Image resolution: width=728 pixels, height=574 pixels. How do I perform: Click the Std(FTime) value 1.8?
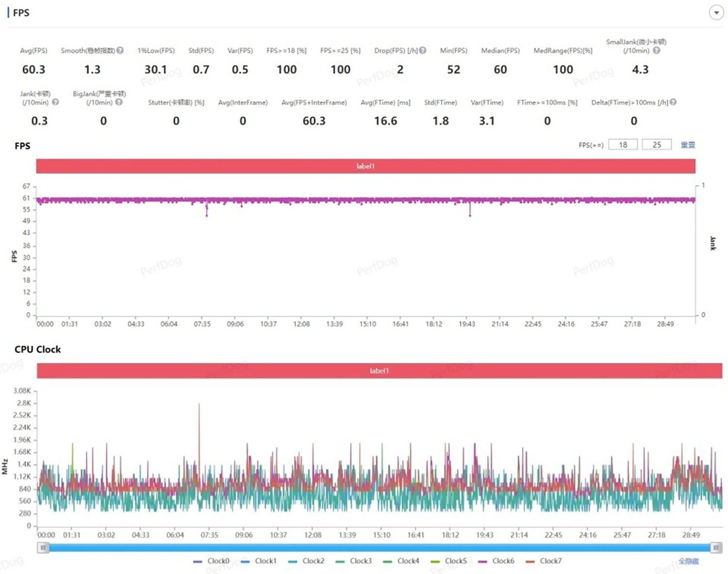[441, 121]
